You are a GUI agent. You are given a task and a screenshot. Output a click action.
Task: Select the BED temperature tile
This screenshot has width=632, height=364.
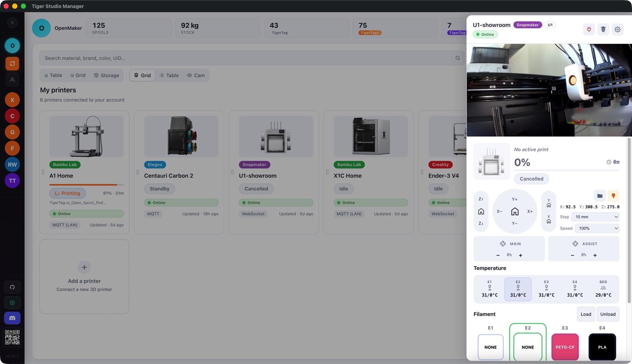603,289
